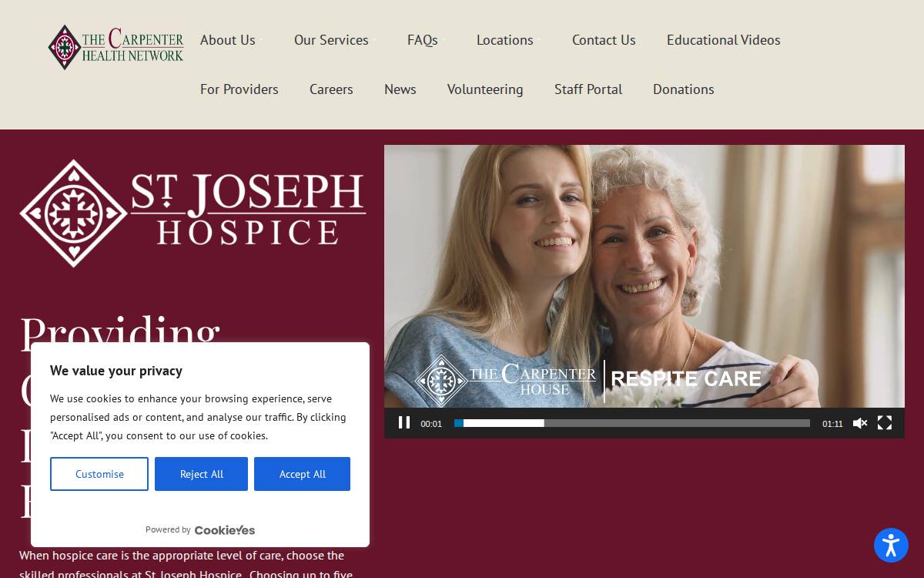Navigate to For Providers
The width and height of the screenshot is (924, 578).
(x=239, y=89)
